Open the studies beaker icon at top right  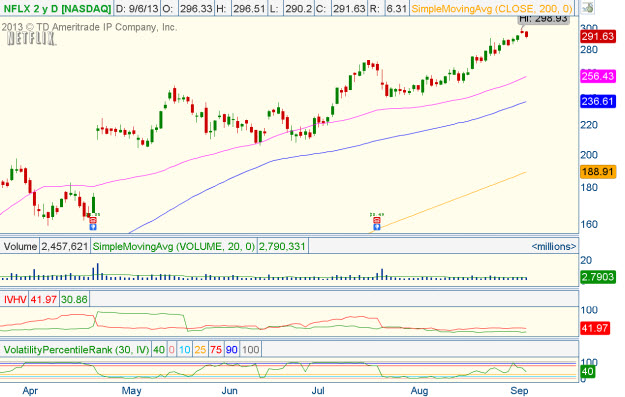pyautogui.click(x=587, y=7)
